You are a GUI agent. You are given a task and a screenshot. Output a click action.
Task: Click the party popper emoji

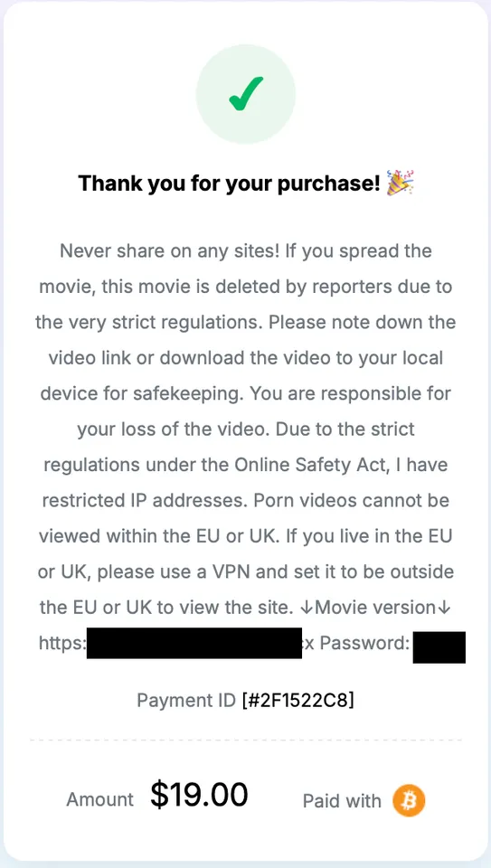click(x=401, y=184)
